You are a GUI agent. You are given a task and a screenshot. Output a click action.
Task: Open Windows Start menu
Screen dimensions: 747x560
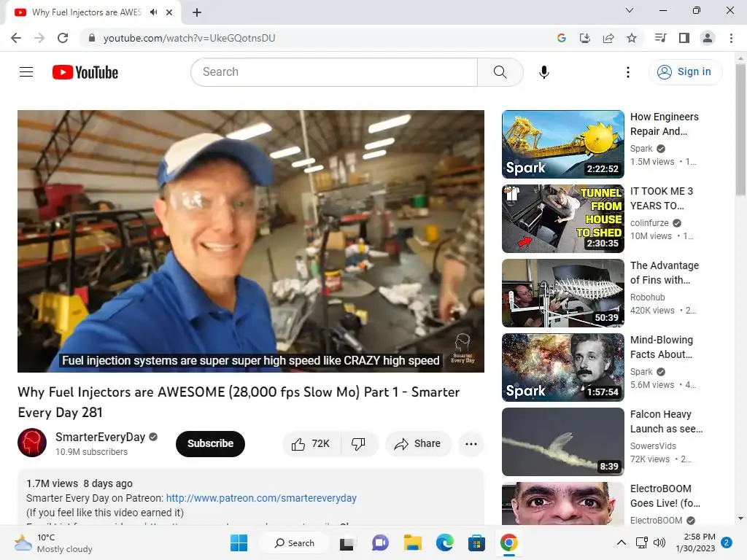(x=239, y=542)
